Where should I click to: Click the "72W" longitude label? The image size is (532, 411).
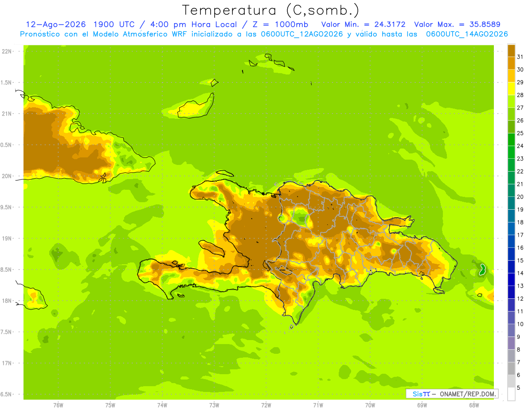tap(266, 405)
